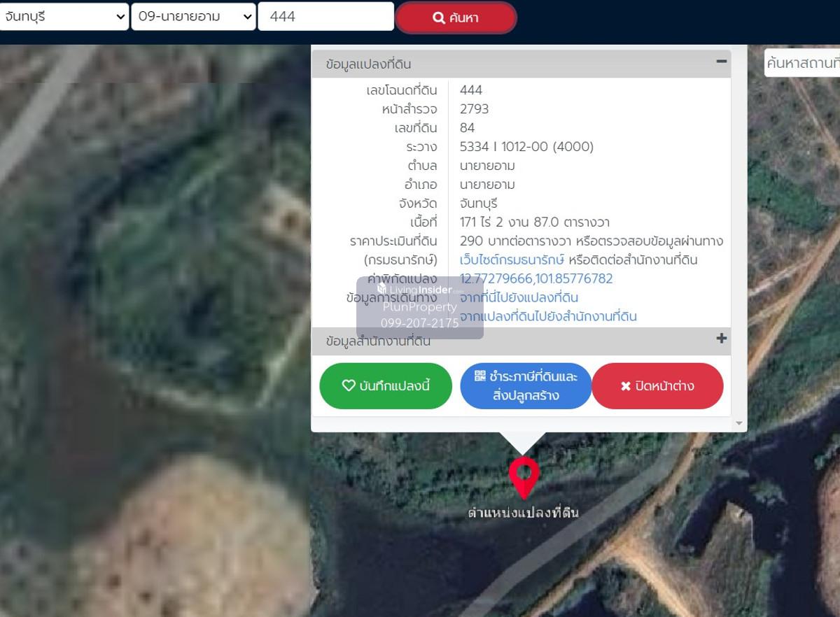Open the เว็บไซต์กรมธนารักษ์ link
840x617 pixels.
coord(512,260)
